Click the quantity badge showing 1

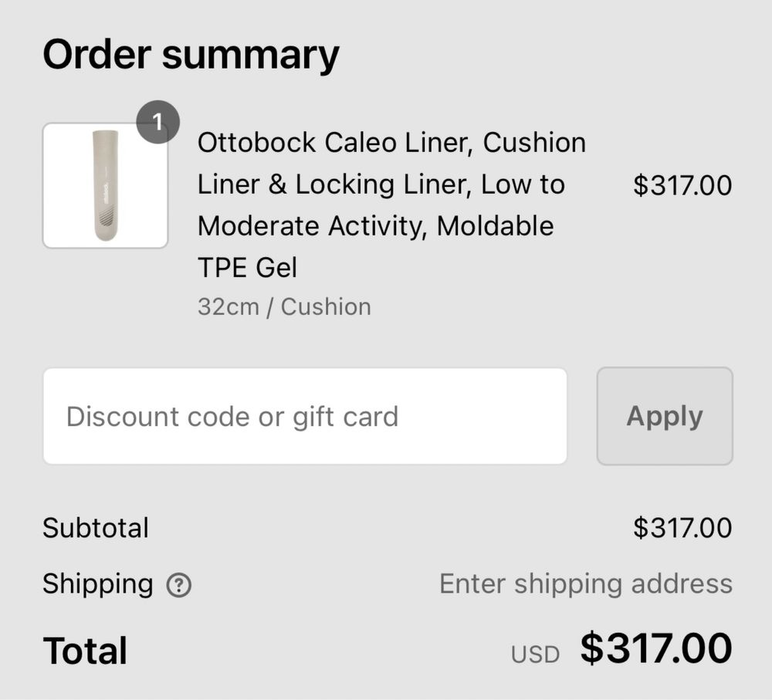tap(157, 122)
